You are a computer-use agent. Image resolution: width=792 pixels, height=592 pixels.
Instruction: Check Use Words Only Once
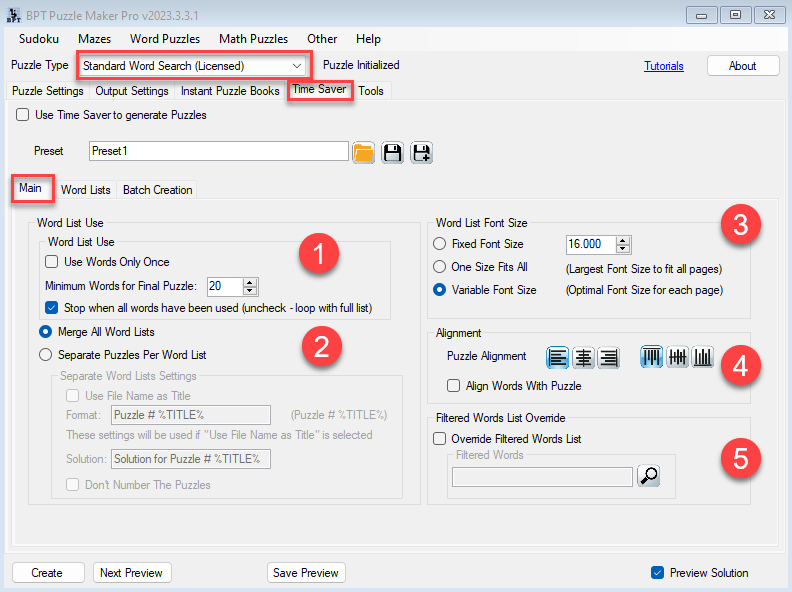point(52,262)
